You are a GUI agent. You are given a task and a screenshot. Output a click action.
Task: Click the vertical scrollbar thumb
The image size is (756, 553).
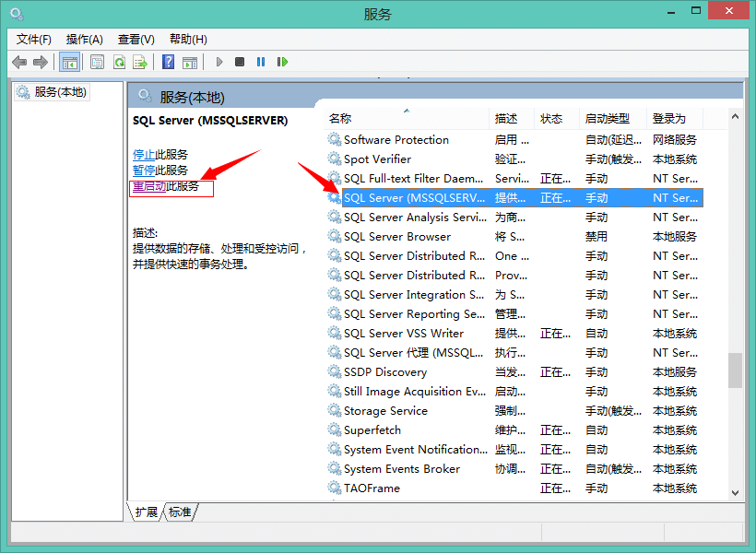pos(735,371)
